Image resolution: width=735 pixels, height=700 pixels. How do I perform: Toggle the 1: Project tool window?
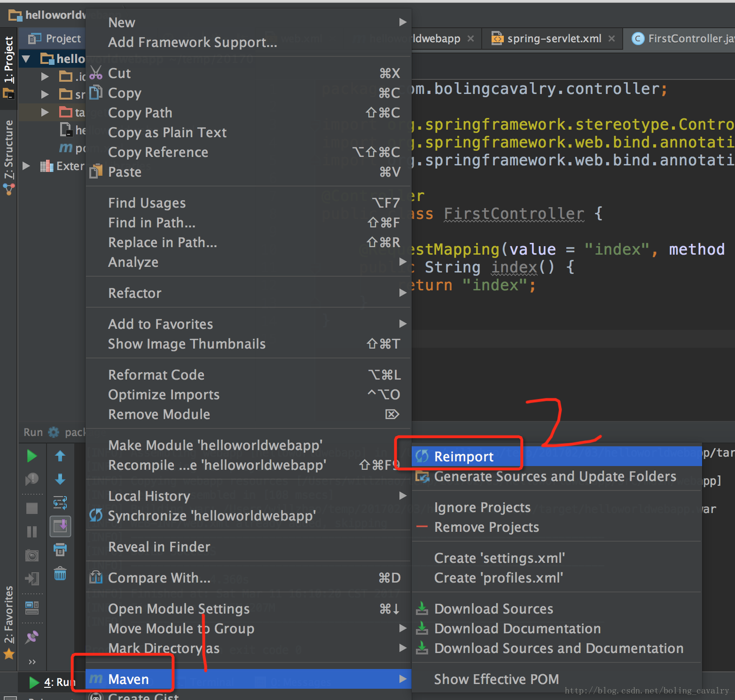(x=8, y=67)
